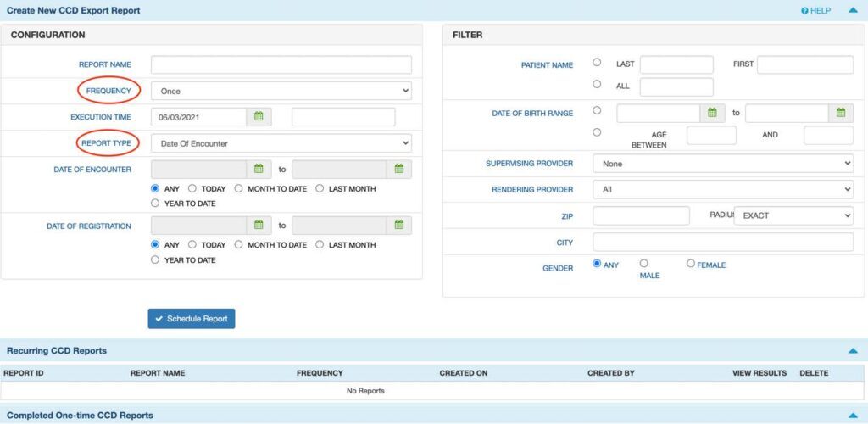Click the Report Name text field
868x424 pixels.
(x=281, y=64)
